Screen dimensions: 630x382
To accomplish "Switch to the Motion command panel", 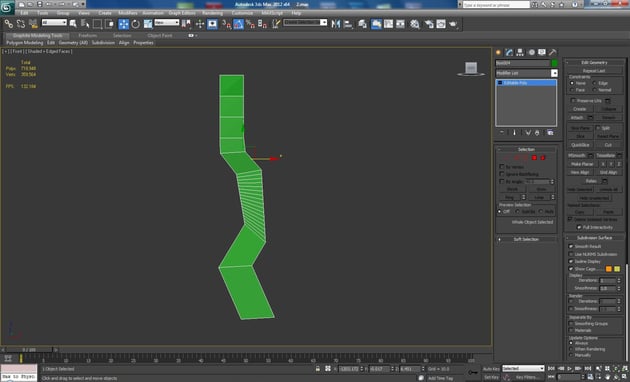I will (531, 52).
